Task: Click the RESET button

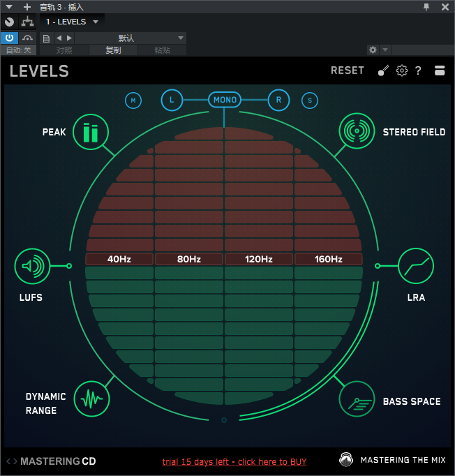Action: [348, 70]
